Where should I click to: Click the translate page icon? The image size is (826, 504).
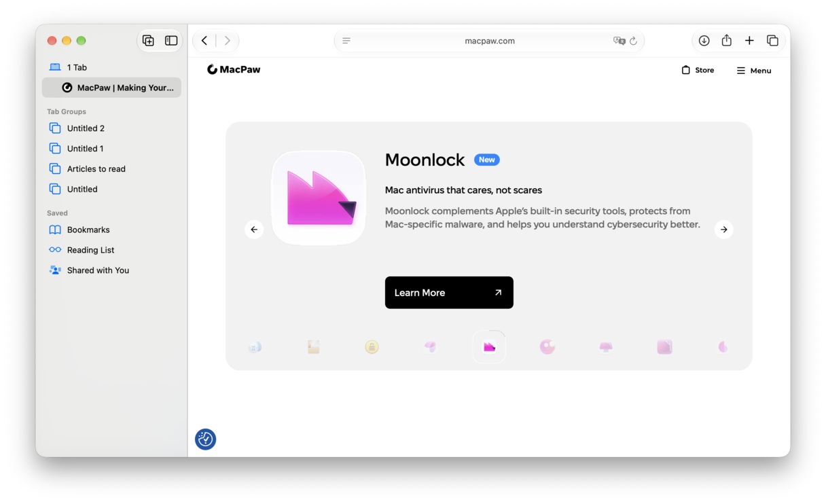tap(619, 41)
